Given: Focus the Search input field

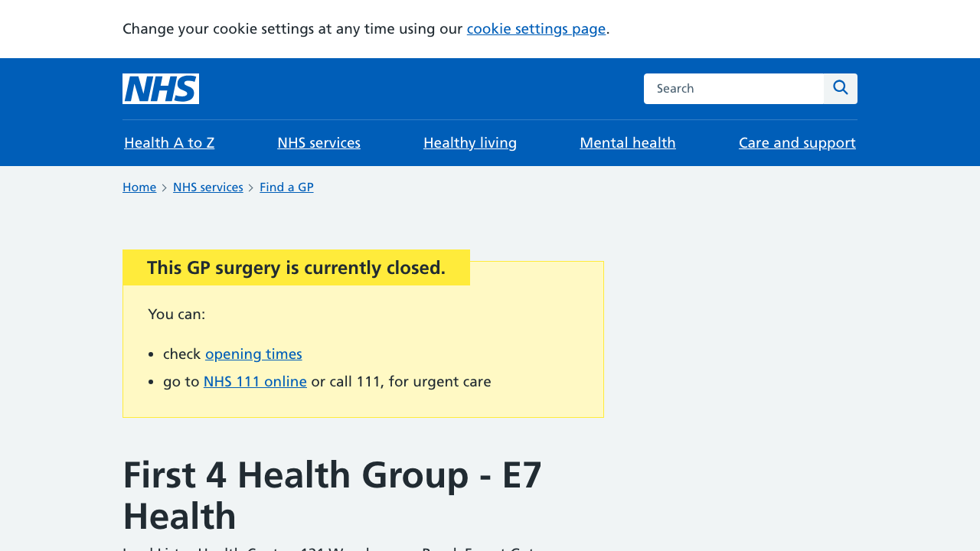Looking at the screenshot, I should click(733, 89).
